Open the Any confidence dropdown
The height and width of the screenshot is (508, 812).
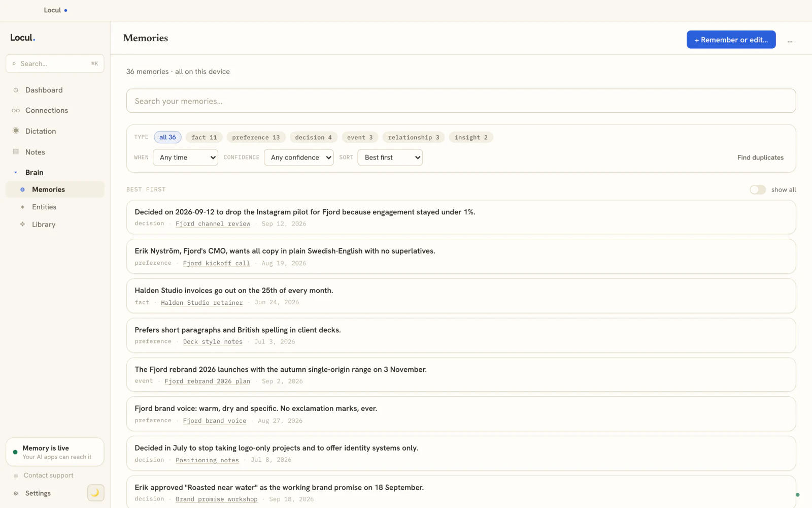click(x=298, y=157)
